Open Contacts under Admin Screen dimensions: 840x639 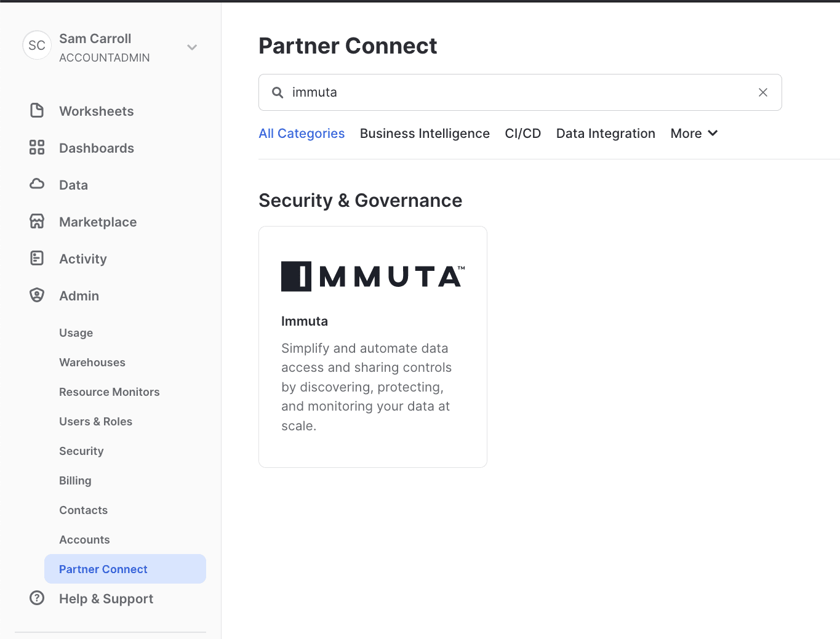click(83, 510)
